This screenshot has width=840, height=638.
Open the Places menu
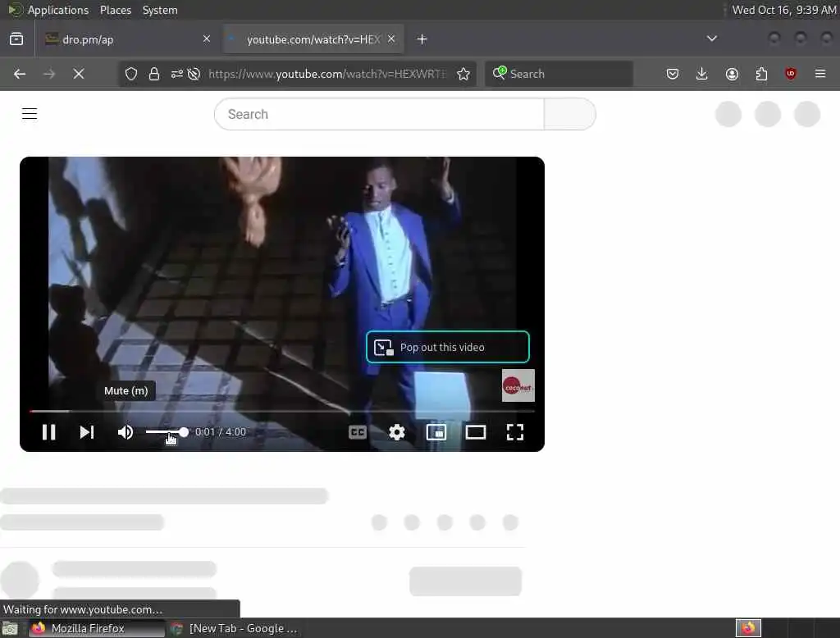[115, 10]
